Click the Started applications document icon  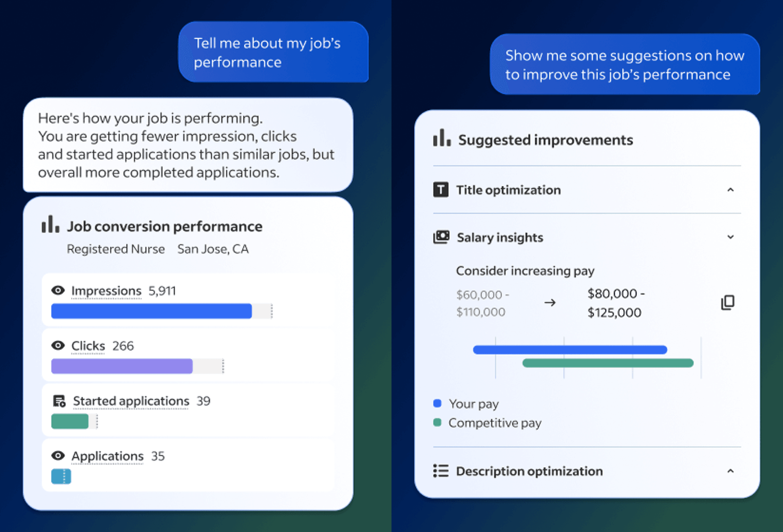(59, 401)
